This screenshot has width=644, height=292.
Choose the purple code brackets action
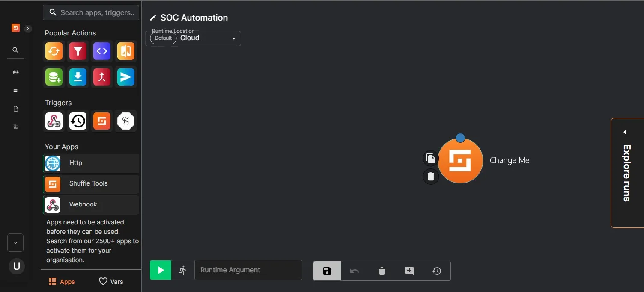coord(102,51)
